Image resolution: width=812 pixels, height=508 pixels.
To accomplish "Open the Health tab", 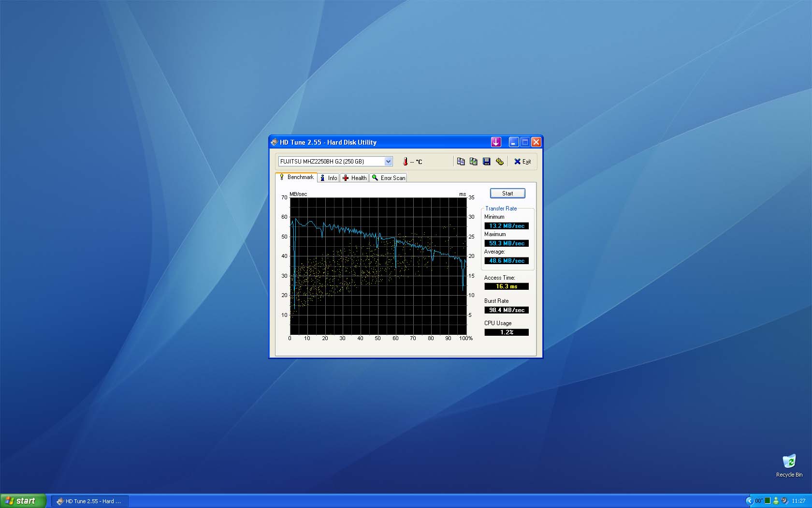I will (354, 178).
